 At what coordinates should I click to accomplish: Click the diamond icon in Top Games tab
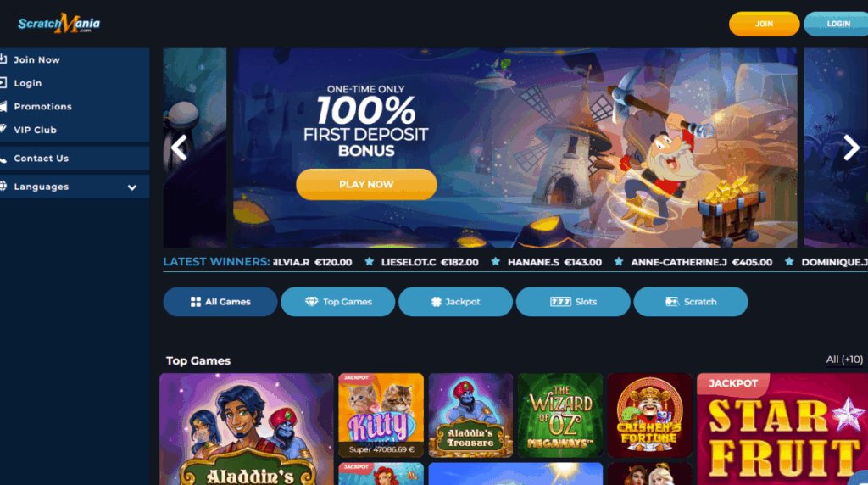[312, 301]
